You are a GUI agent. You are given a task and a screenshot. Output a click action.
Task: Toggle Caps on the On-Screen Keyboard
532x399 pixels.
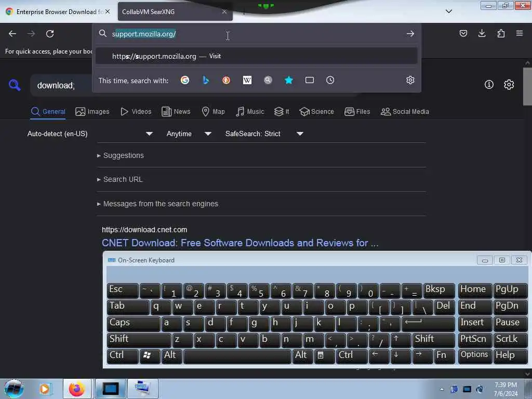click(134, 324)
